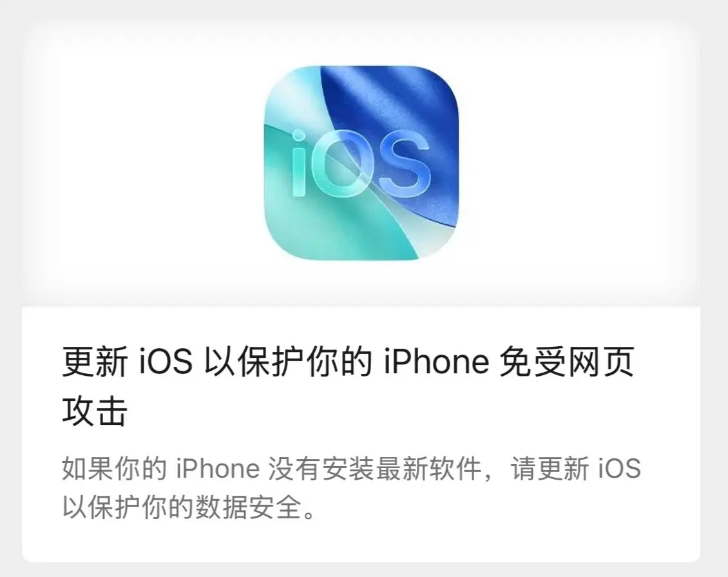Click the headline's second line "攻击"
This screenshot has width=728, height=577.
tap(95, 411)
